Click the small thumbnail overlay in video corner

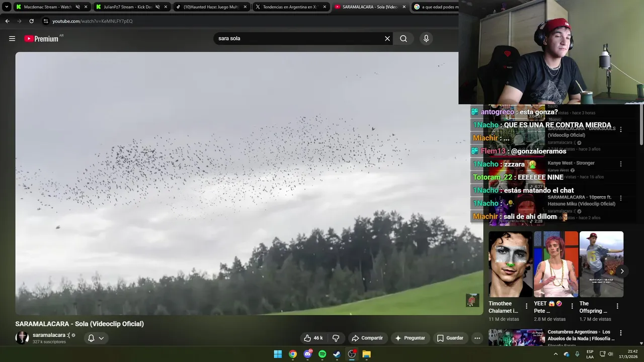[472, 300]
